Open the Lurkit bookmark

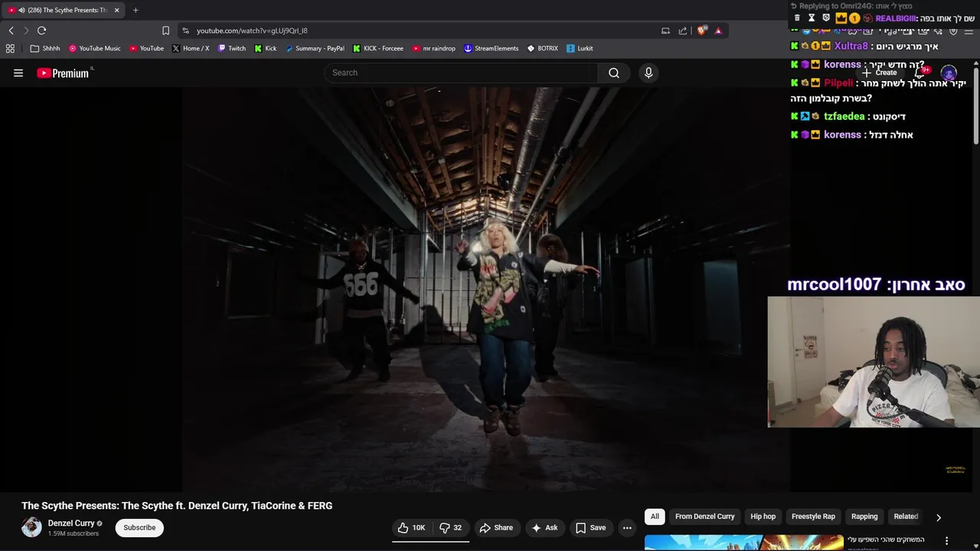(x=580, y=48)
